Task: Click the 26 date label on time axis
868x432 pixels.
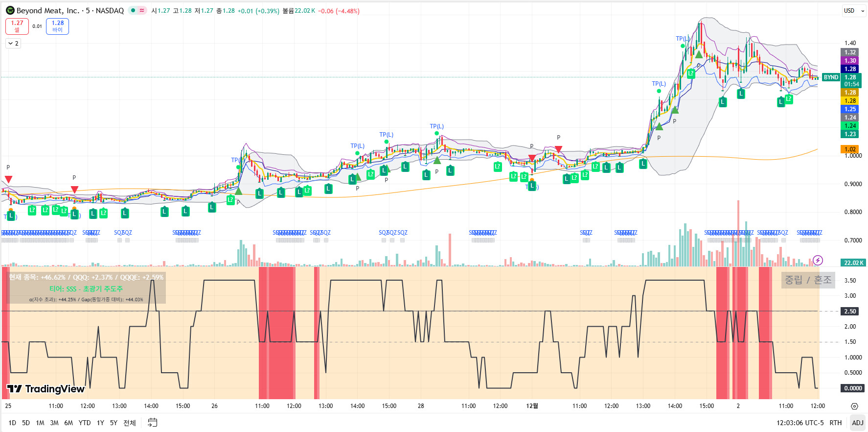Action: click(214, 406)
